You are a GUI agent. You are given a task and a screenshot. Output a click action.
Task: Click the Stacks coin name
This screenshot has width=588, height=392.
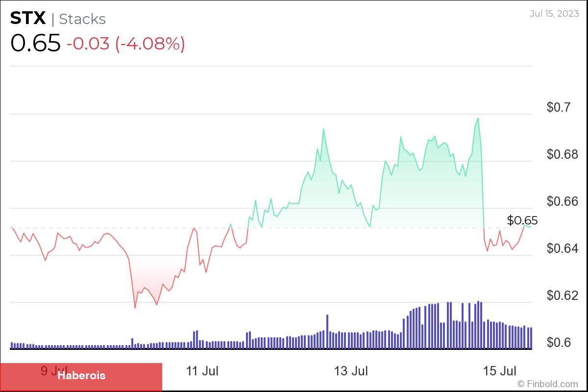82,19
